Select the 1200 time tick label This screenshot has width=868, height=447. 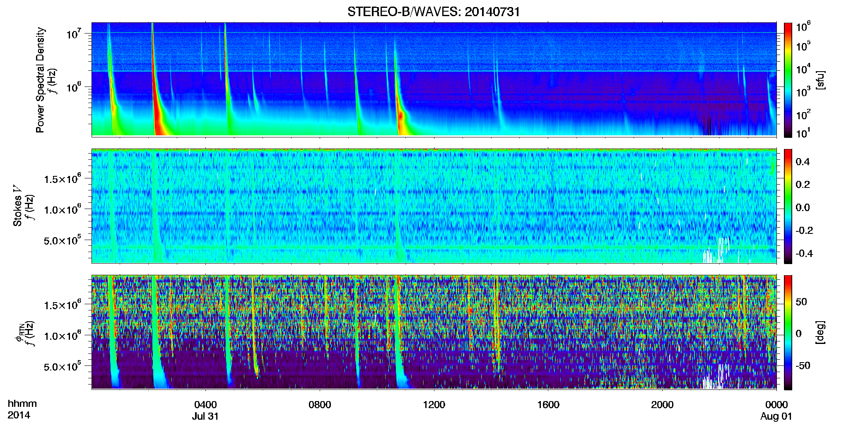coord(434,405)
